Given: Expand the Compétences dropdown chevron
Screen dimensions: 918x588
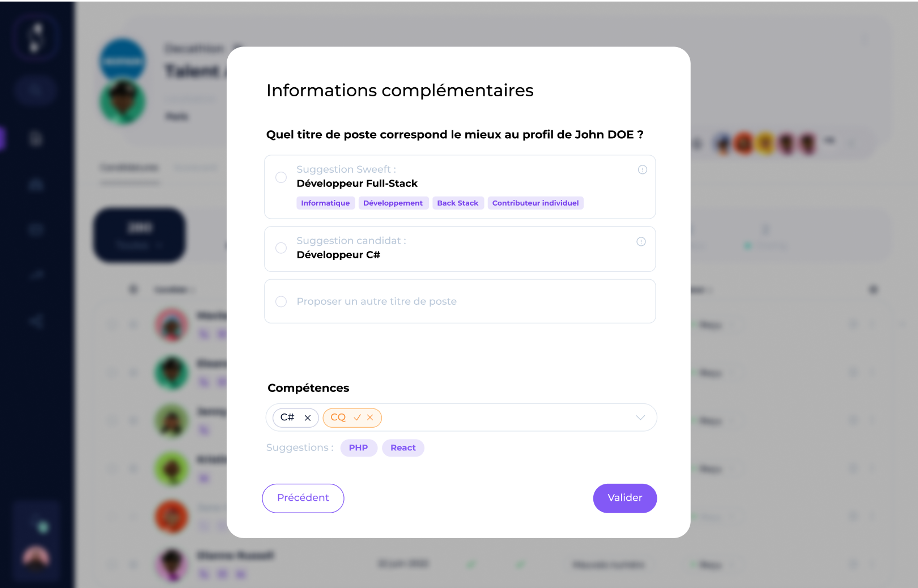Looking at the screenshot, I should 640,417.
